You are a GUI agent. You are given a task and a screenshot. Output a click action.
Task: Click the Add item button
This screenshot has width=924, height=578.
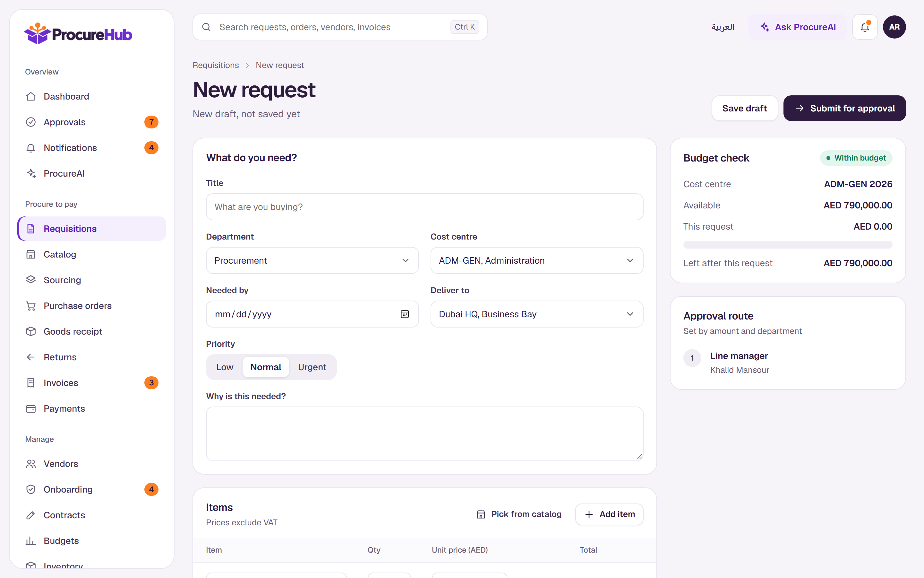pos(609,514)
